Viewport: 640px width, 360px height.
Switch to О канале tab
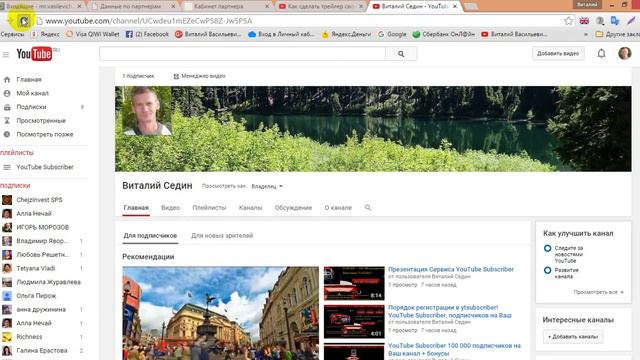(338, 208)
